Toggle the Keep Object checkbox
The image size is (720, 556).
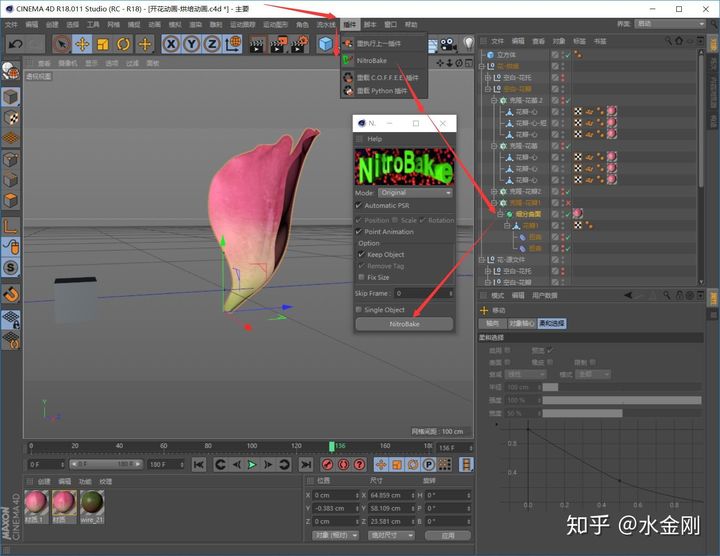pyautogui.click(x=361, y=254)
